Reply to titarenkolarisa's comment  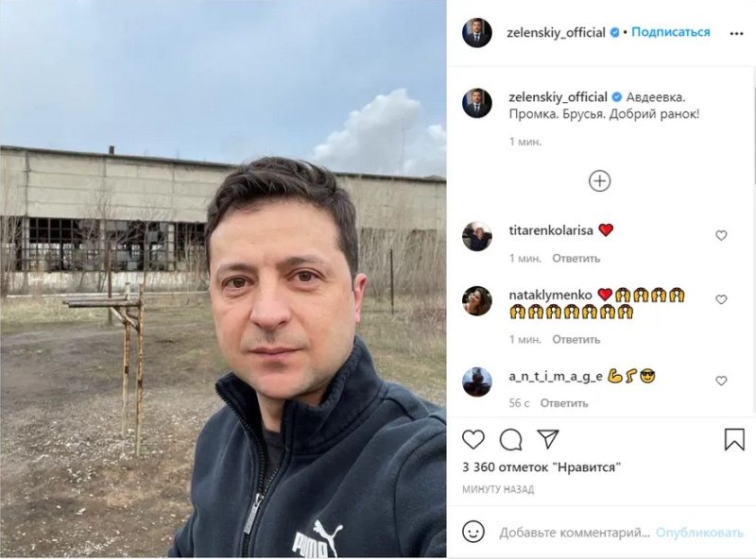pyautogui.click(x=576, y=259)
